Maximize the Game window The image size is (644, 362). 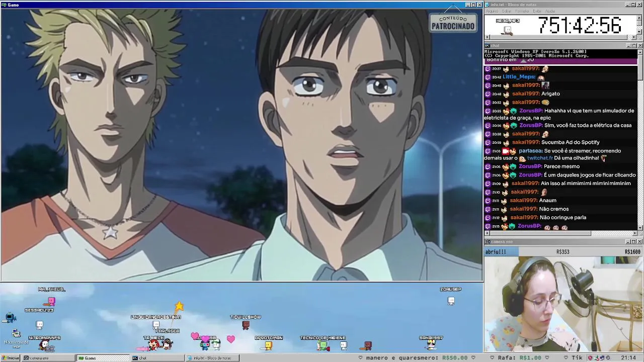473,5
